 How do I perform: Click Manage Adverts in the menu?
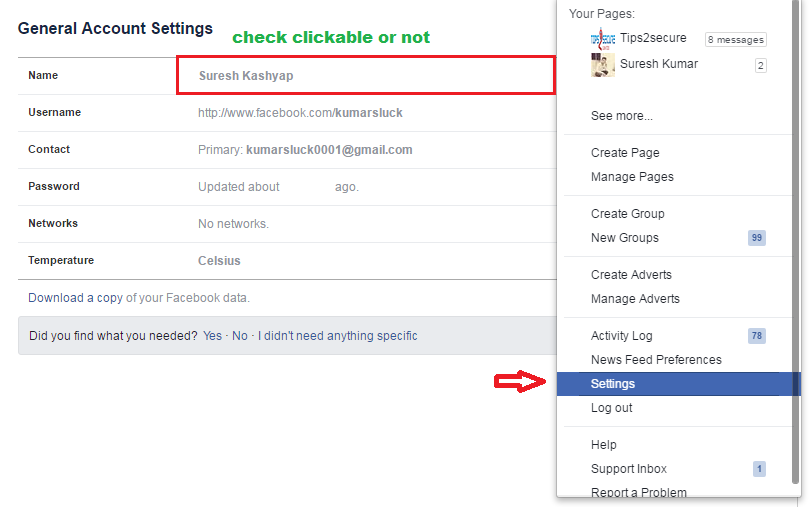tap(635, 299)
